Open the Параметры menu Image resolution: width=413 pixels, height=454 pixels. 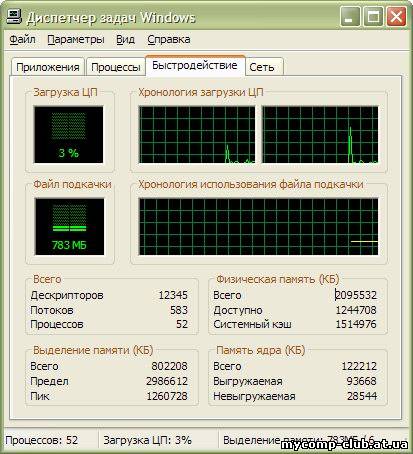click(x=76, y=39)
